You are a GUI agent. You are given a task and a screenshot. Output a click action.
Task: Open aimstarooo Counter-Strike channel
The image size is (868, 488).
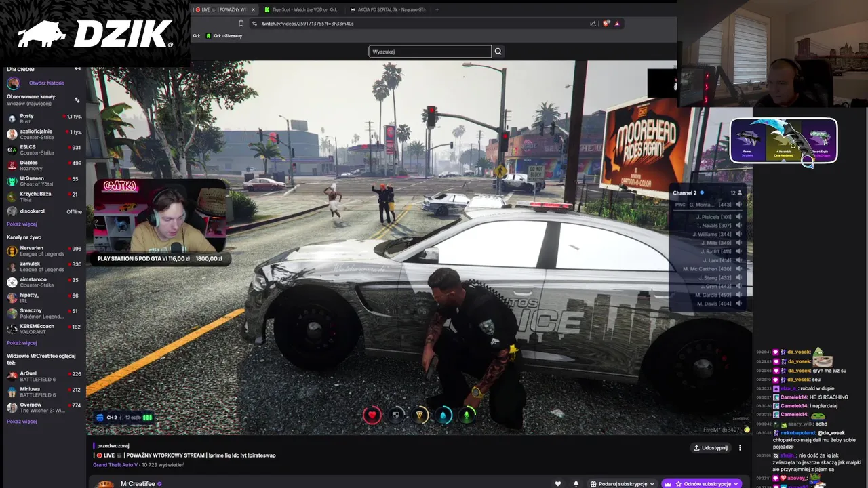coord(44,282)
